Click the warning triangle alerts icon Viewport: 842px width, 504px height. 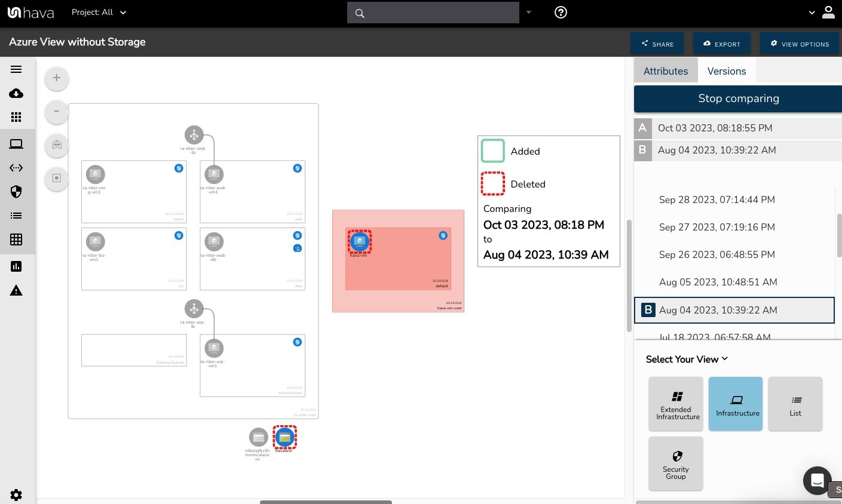pyautogui.click(x=16, y=291)
